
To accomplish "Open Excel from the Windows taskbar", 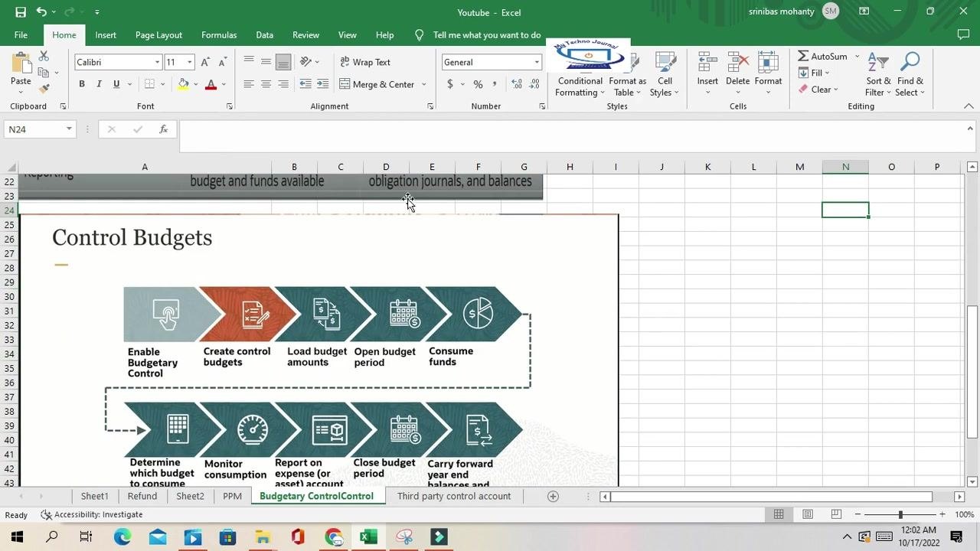I will (368, 536).
